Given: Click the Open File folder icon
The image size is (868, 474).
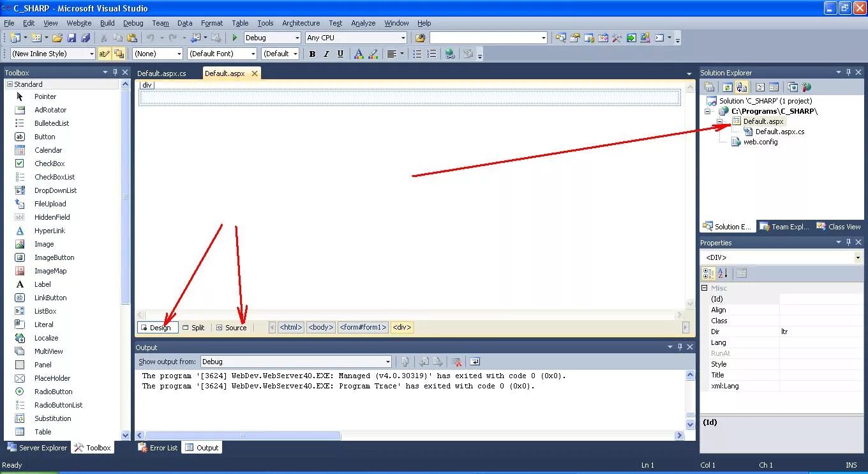Looking at the screenshot, I should point(57,38).
